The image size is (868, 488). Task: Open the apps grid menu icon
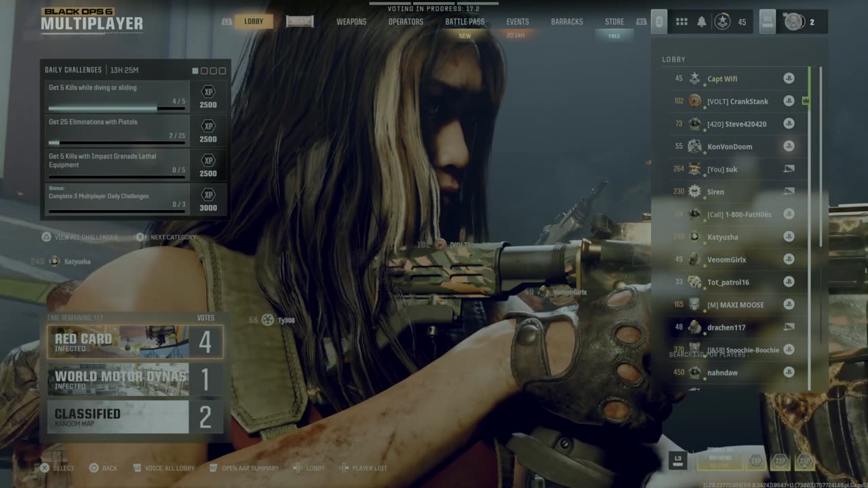682,22
